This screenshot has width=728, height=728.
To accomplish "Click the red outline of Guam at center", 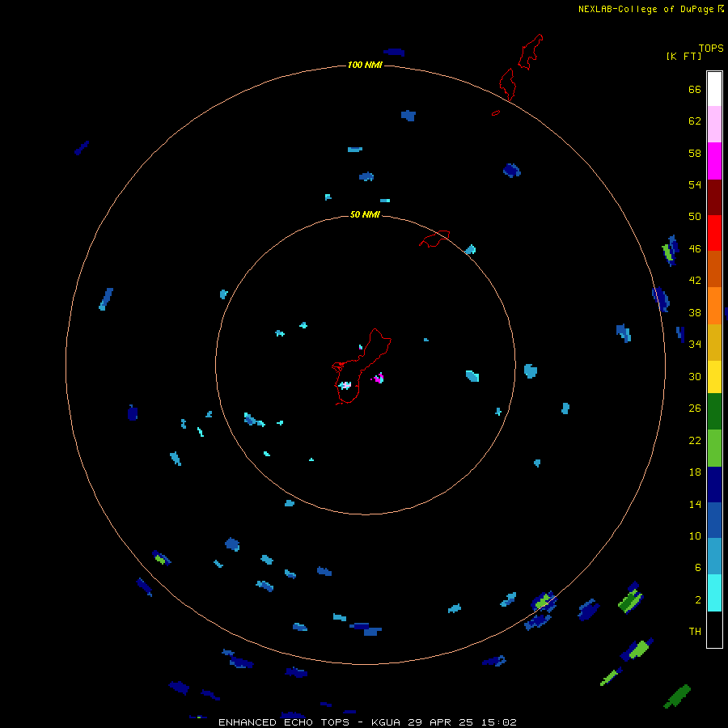I will click(x=362, y=366).
